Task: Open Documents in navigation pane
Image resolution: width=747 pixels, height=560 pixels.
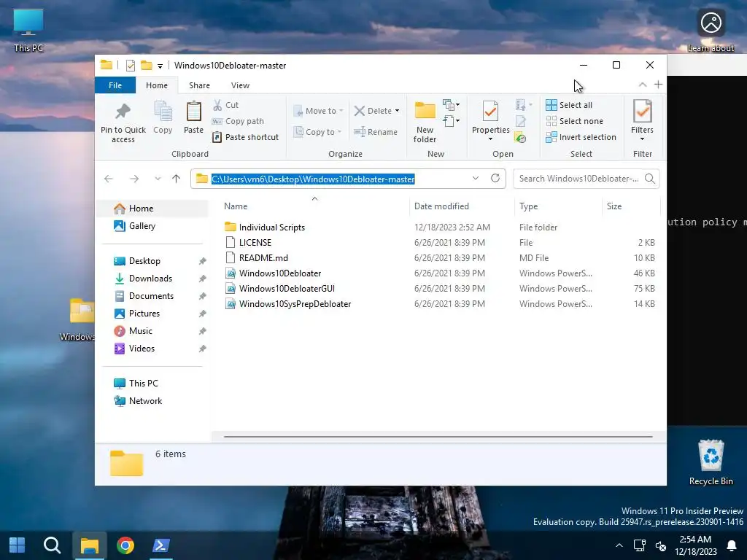Action: click(x=153, y=296)
